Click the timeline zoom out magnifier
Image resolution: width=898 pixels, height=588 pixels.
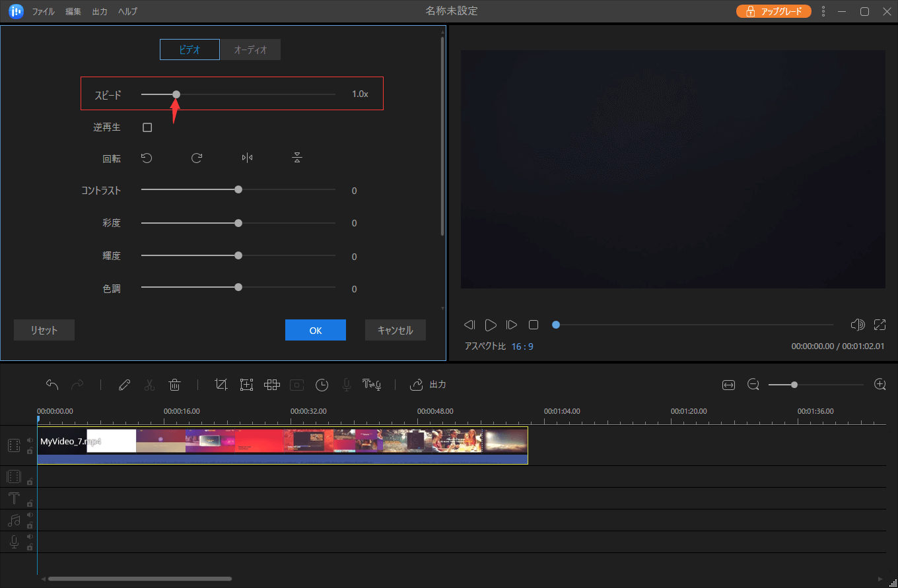(753, 385)
